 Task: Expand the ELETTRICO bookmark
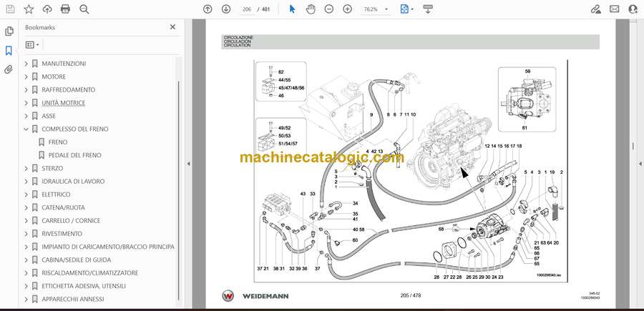click(x=26, y=194)
